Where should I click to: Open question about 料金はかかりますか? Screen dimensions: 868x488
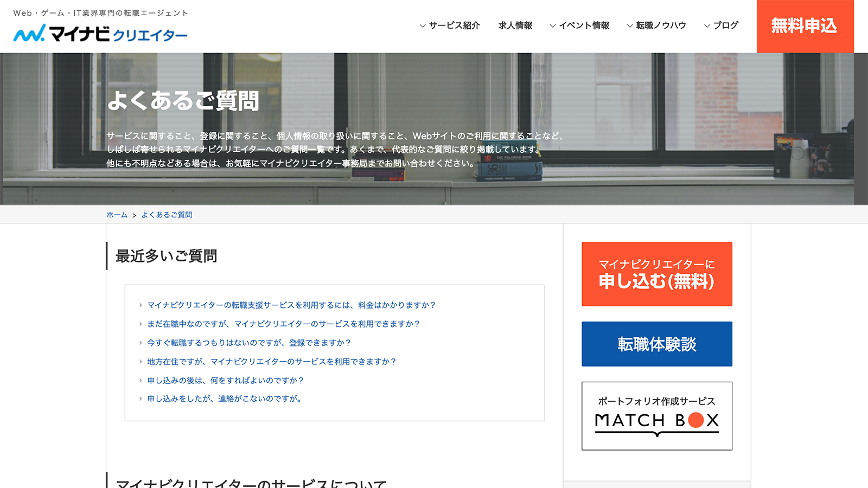(291, 305)
